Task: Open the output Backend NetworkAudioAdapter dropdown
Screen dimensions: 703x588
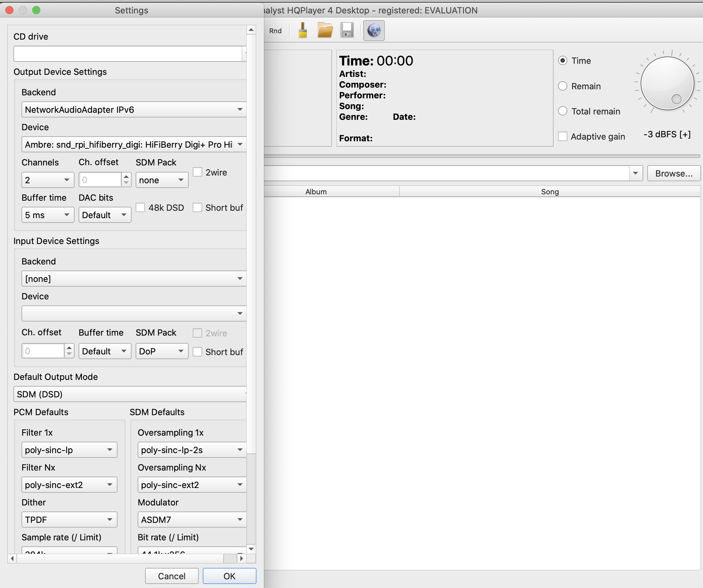Action: tap(134, 109)
